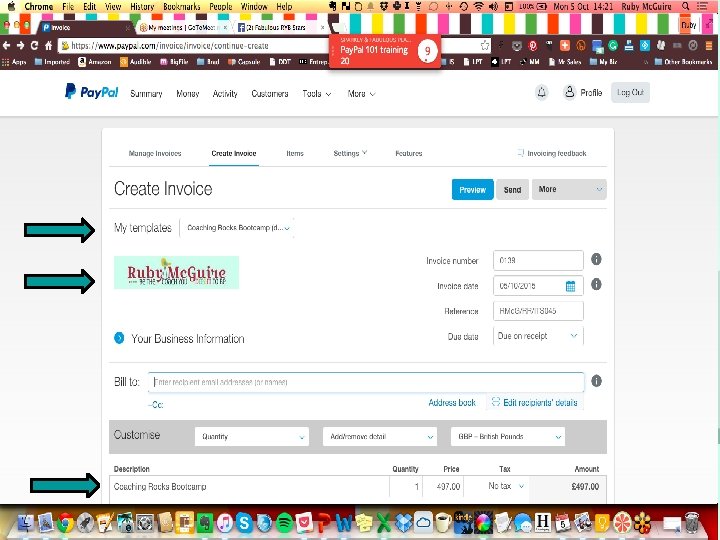This screenshot has height=540, width=720.
Task: Click the Reference field
Action: point(538,311)
